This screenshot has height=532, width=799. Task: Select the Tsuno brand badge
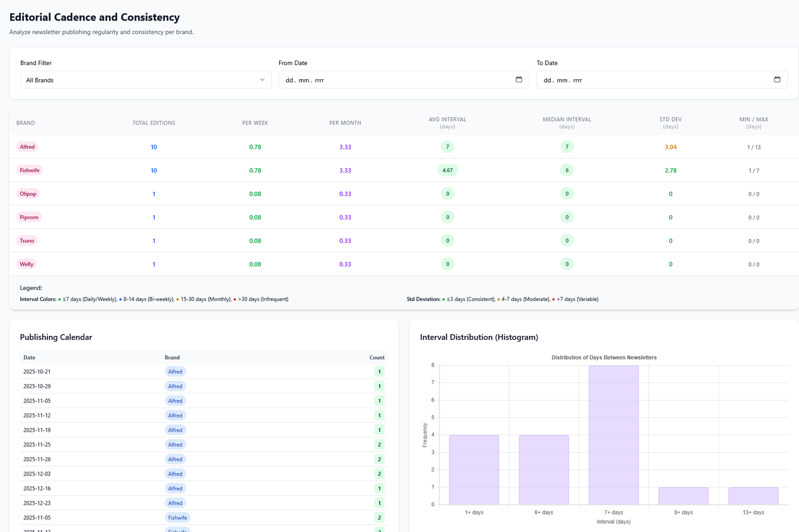[27, 241]
